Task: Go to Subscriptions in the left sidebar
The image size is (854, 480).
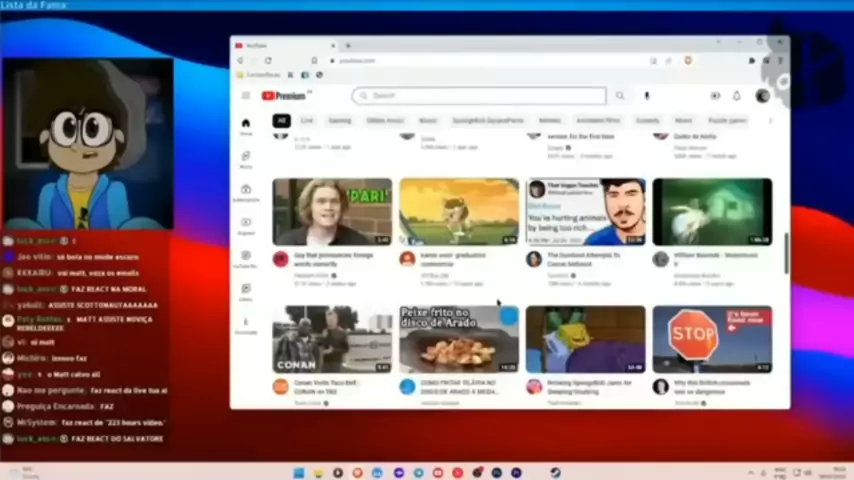Action: pyautogui.click(x=246, y=192)
